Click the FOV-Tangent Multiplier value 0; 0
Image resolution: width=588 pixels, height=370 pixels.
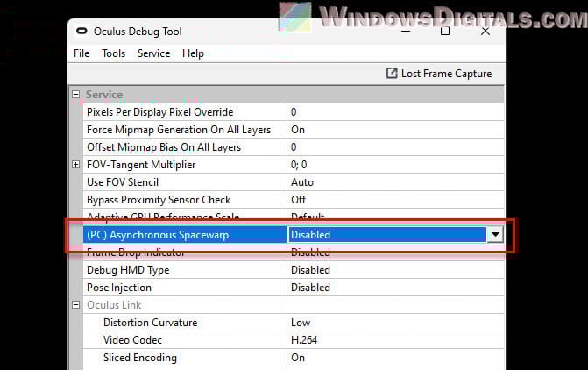point(299,165)
